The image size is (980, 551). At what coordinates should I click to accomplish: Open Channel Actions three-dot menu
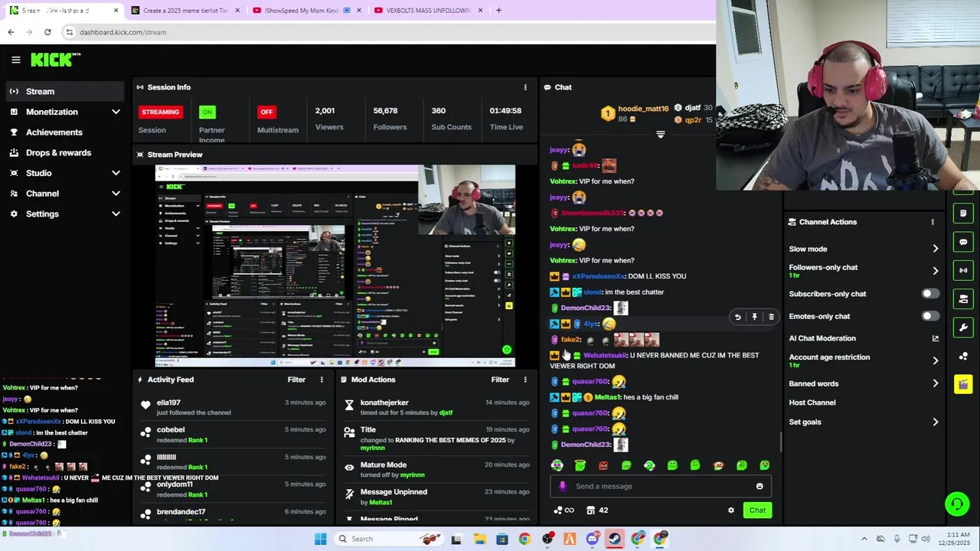coord(933,222)
